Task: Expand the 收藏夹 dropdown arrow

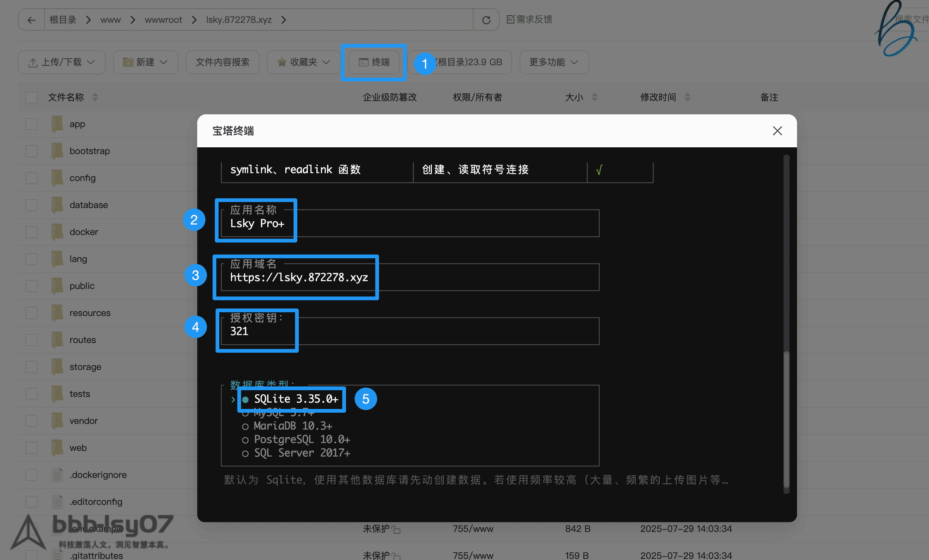Action: (x=327, y=62)
